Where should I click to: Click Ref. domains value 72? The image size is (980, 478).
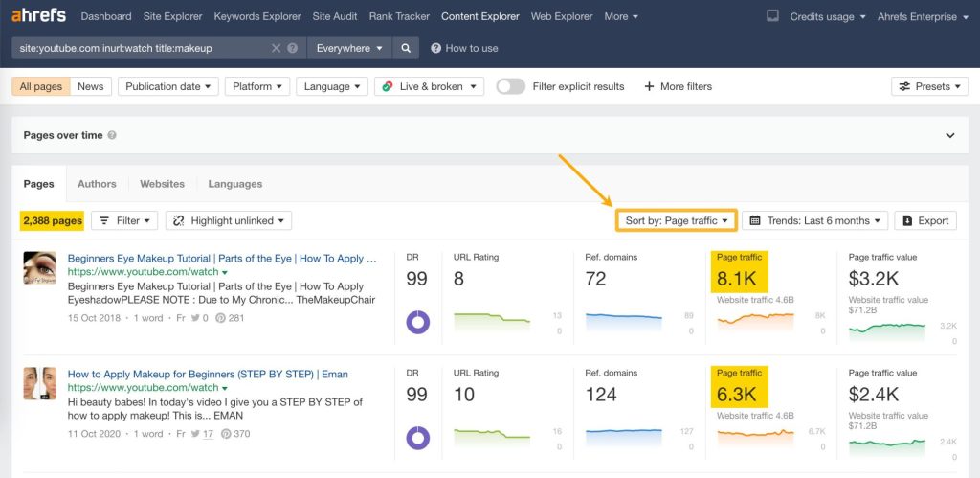click(595, 279)
